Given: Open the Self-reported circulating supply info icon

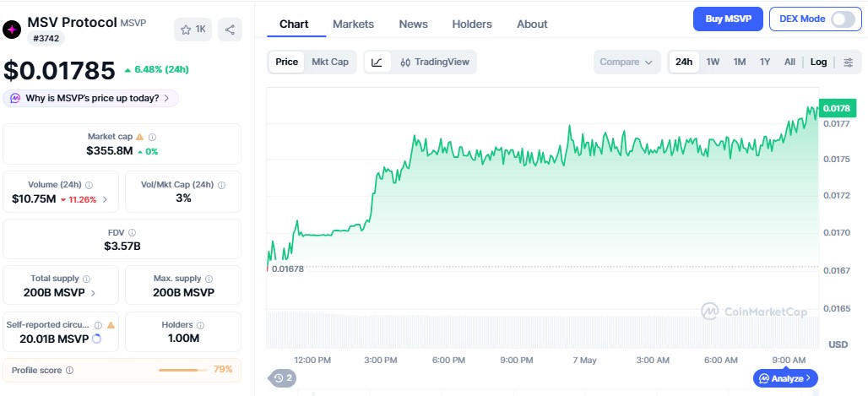Looking at the screenshot, I should pos(98,325).
